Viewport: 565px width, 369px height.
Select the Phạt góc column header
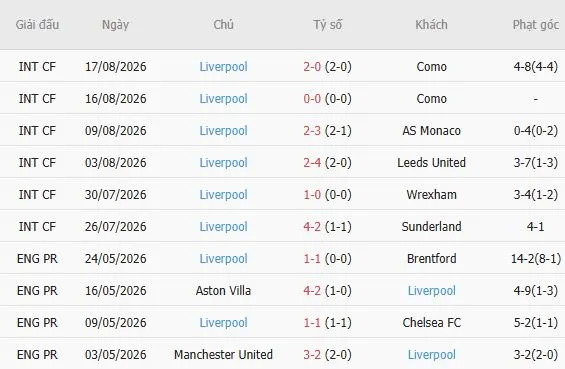536,25
